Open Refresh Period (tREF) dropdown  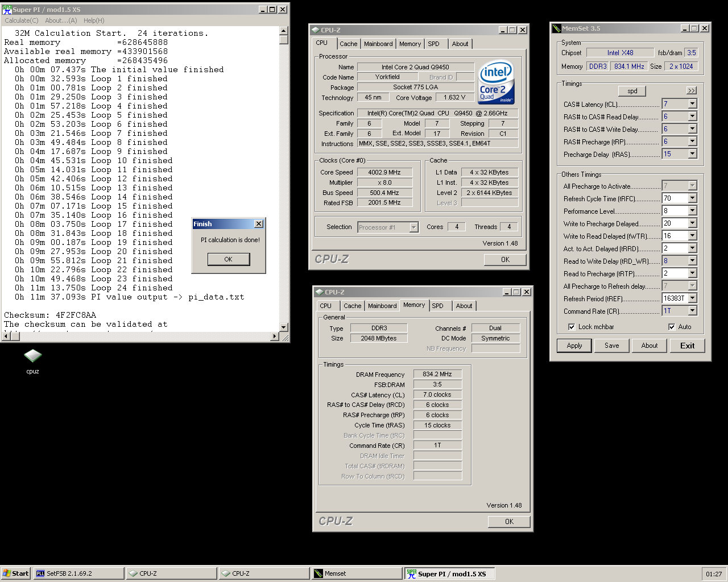pos(692,298)
